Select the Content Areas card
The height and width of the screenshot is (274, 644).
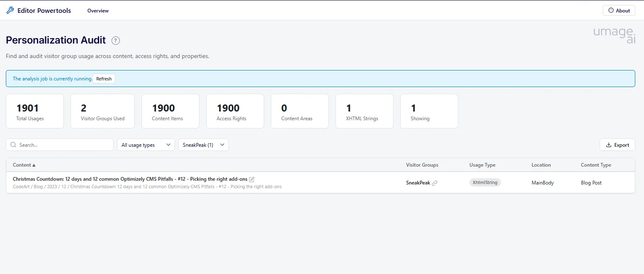[300, 111]
